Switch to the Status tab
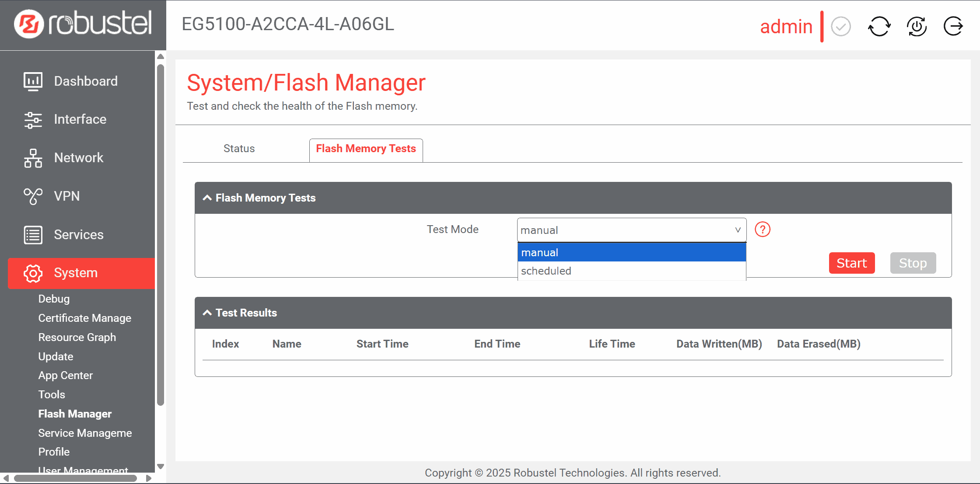The height and width of the screenshot is (484, 980). coord(239,149)
